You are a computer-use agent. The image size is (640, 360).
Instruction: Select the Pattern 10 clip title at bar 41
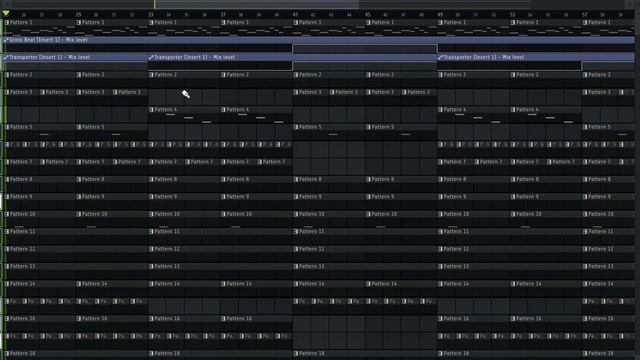coord(311,214)
